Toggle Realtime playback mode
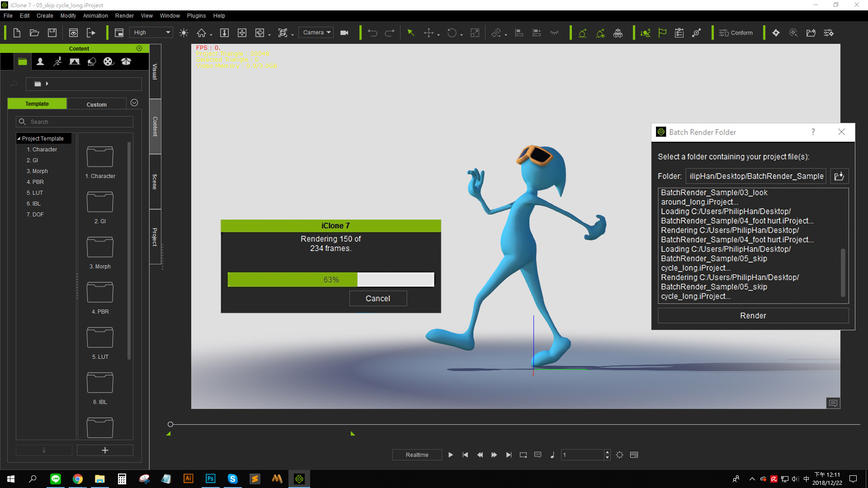868x488 pixels. [417, 455]
